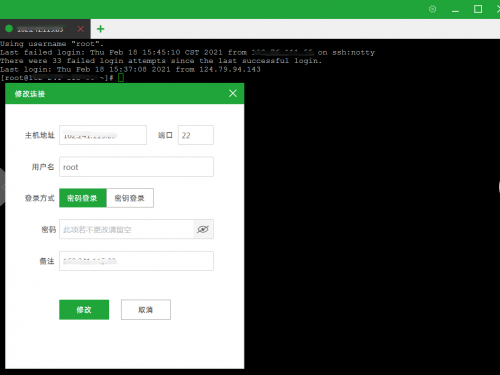Screen dimensions: 500x375
Task: Select 密码登录 login method
Action: tap(83, 198)
